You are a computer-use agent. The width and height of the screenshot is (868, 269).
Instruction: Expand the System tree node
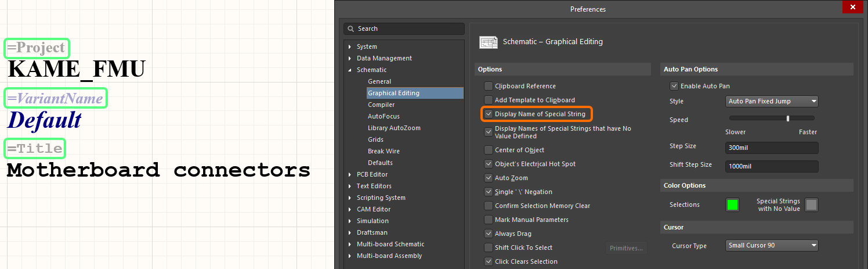pos(349,46)
